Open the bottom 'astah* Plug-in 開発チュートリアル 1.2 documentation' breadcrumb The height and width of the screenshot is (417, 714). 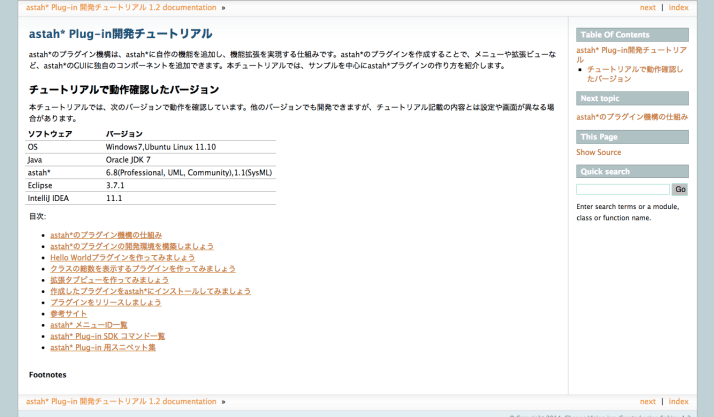[x=121, y=402]
